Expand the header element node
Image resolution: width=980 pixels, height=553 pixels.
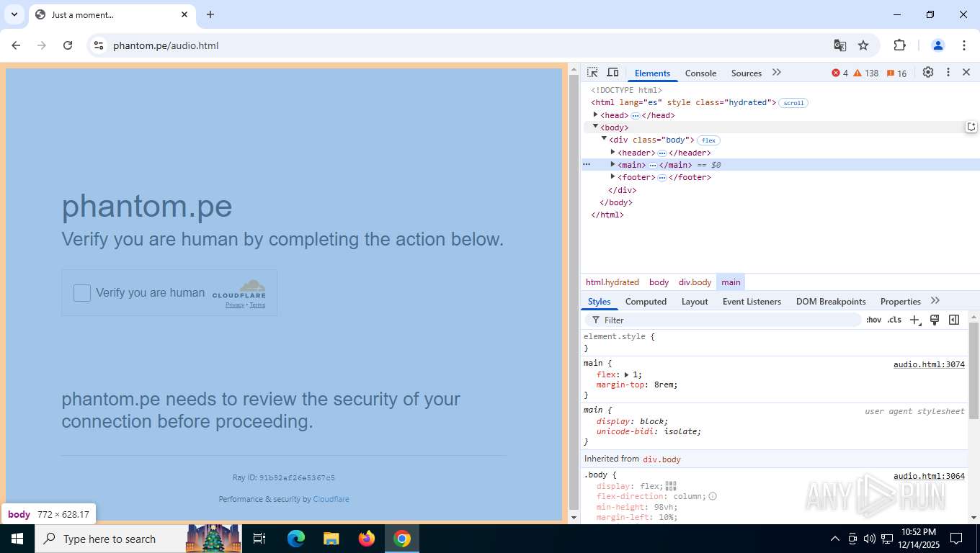click(x=613, y=152)
